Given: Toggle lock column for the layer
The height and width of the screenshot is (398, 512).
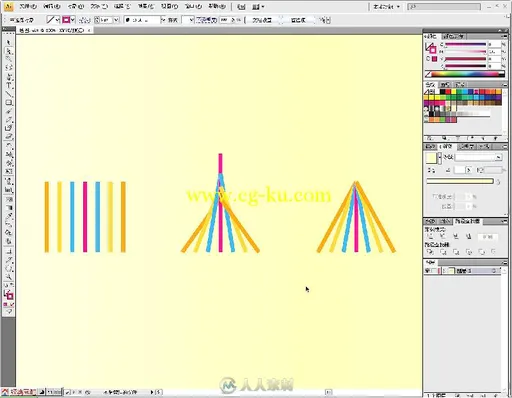Looking at the screenshot, I should (434, 271).
